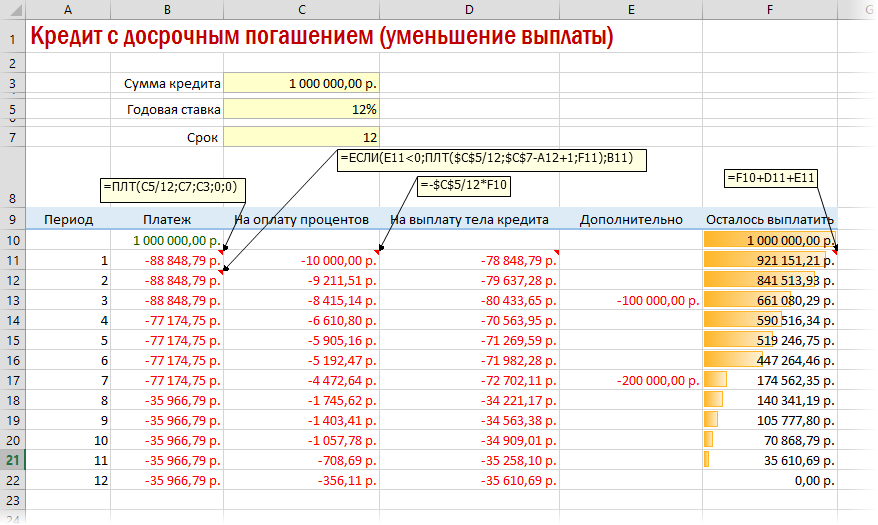Viewport: 878px width, 525px height.
Task: Select the column A header
Action: click(68, 9)
